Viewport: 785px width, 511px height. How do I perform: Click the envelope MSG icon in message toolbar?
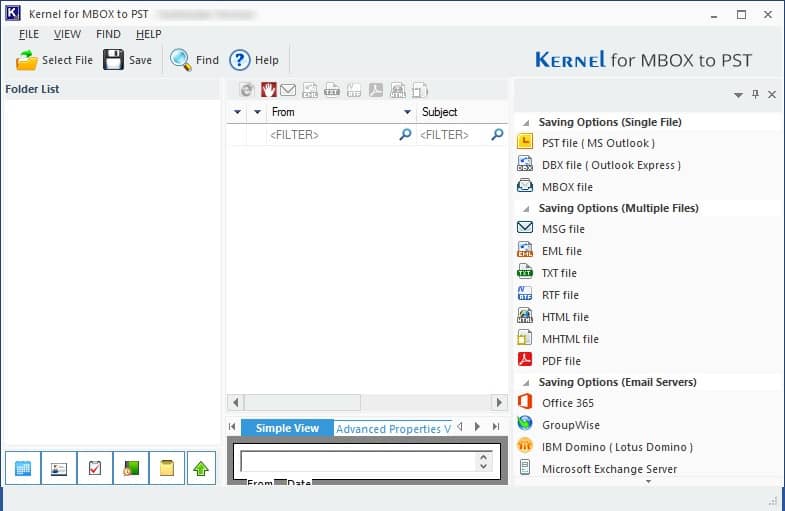(x=288, y=90)
